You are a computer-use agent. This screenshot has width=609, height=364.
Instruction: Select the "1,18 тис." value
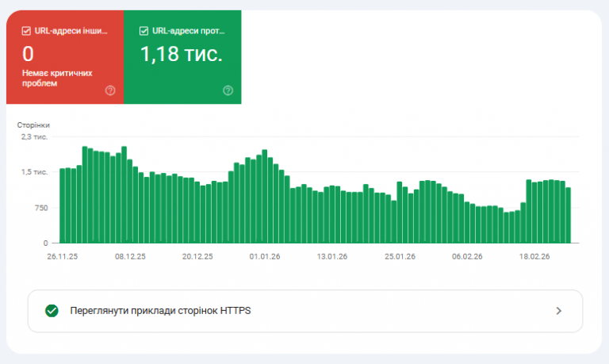click(182, 54)
